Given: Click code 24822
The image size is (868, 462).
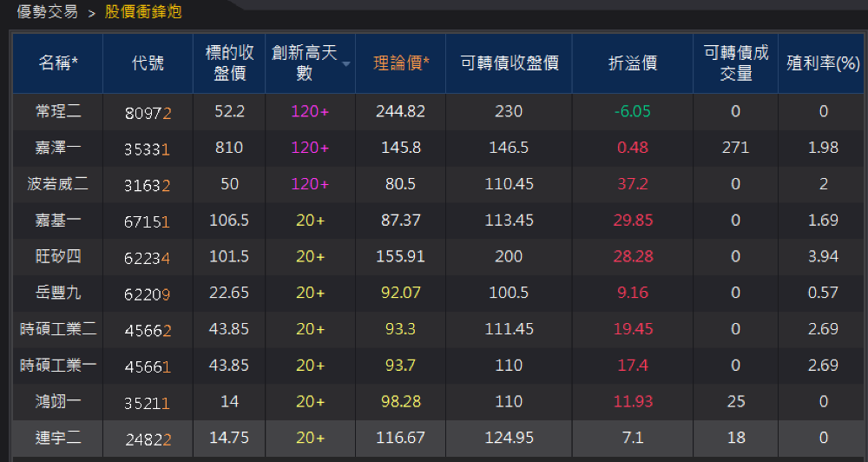Looking at the screenshot, I should pos(148,439).
